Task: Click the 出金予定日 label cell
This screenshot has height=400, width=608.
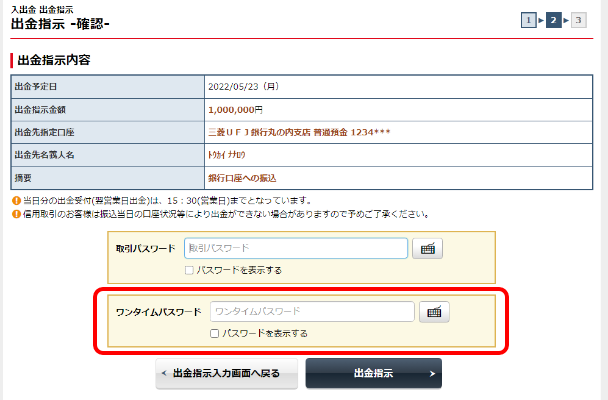Action: point(107,86)
